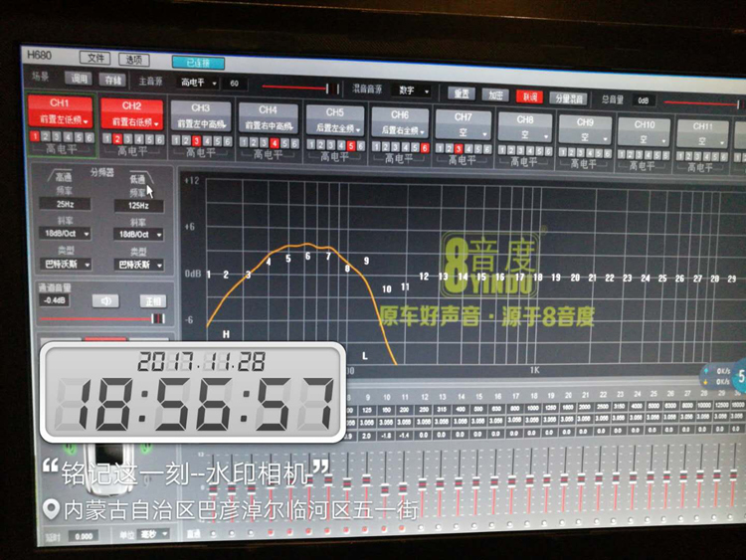Open CH1 前置左低频 name dropdown
This screenshot has height=560, width=746.
click(x=61, y=120)
